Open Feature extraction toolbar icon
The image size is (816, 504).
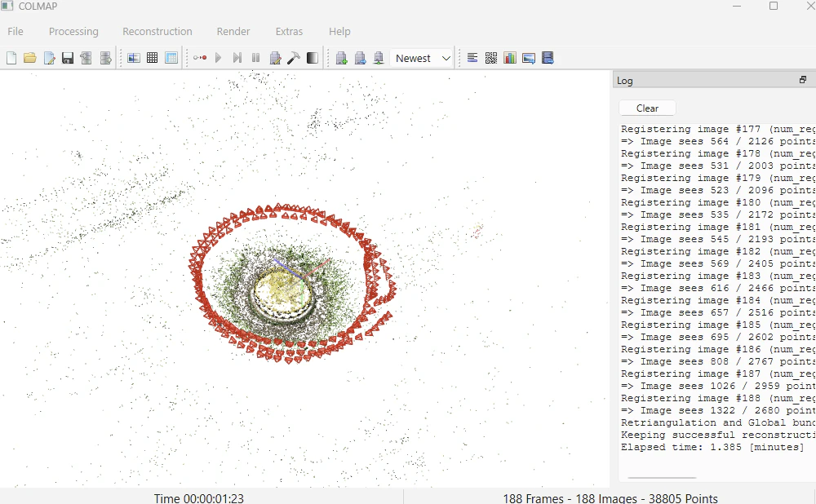pyautogui.click(x=134, y=58)
